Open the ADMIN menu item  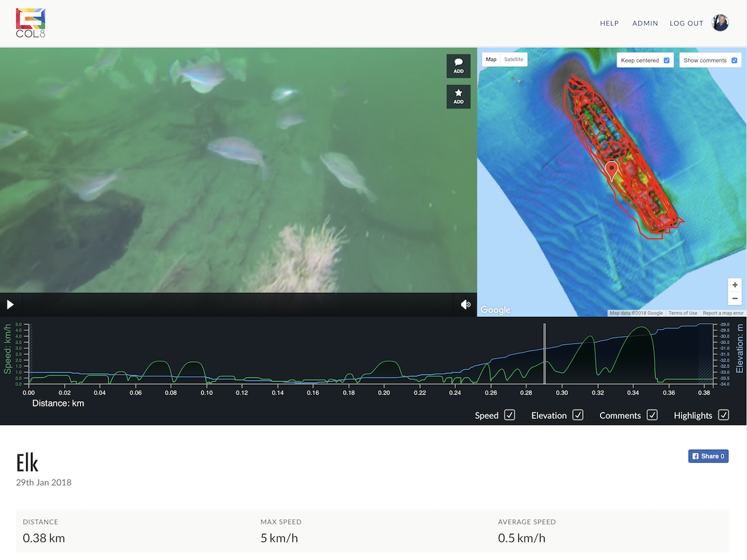tap(645, 23)
